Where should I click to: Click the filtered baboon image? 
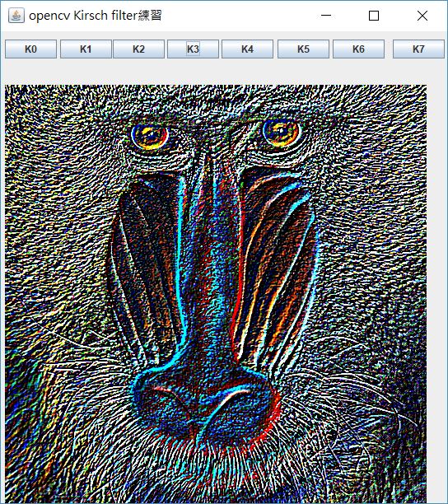point(216,294)
